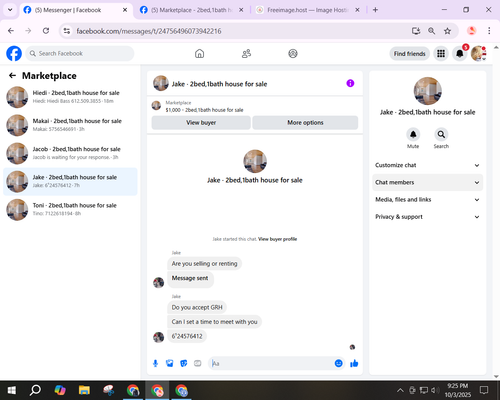Open a new browser tab

coord(375,10)
